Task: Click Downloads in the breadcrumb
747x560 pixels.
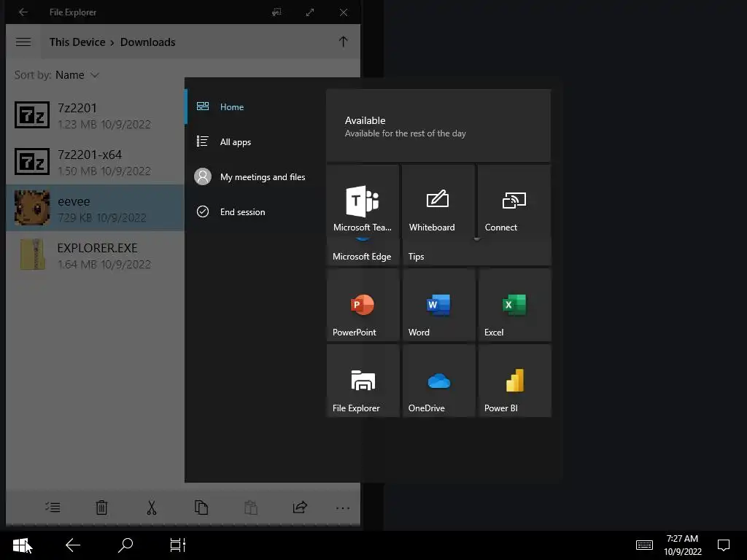Action: click(147, 42)
